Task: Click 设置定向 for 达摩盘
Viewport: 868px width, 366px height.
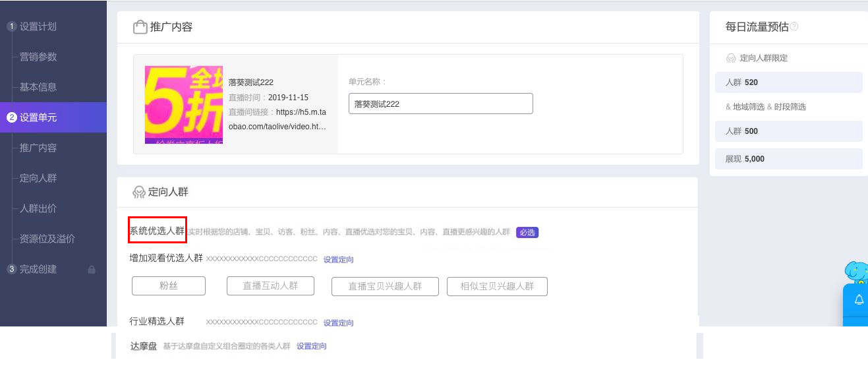Action: (312, 346)
